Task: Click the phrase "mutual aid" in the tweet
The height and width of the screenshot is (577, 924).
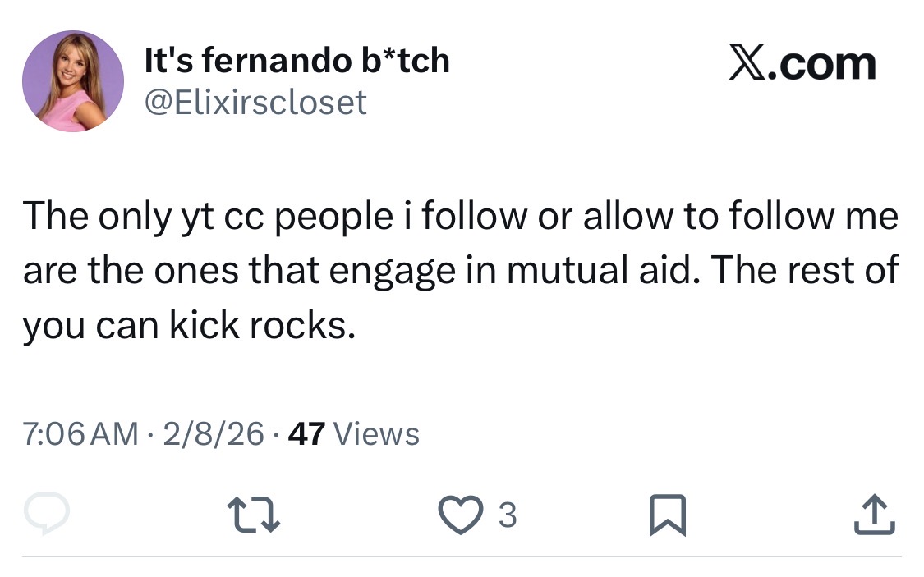Action: pyautogui.click(x=604, y=270)
